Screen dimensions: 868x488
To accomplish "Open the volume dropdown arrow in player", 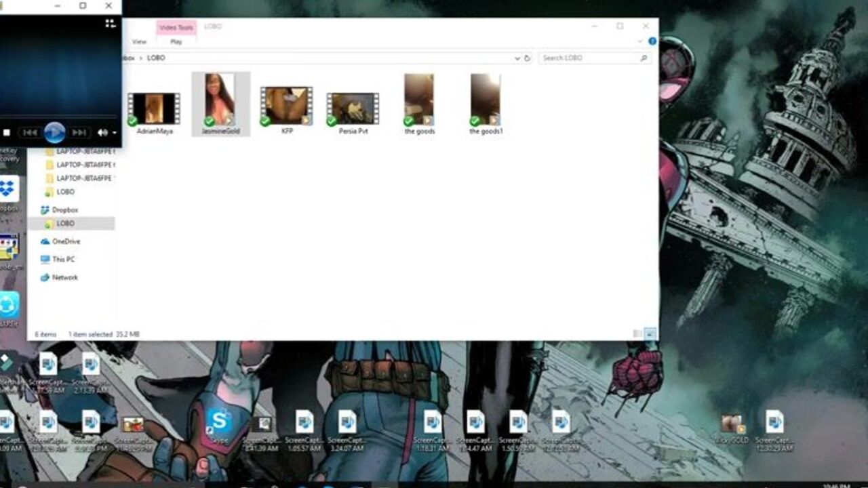I will [x=115, y=133].
